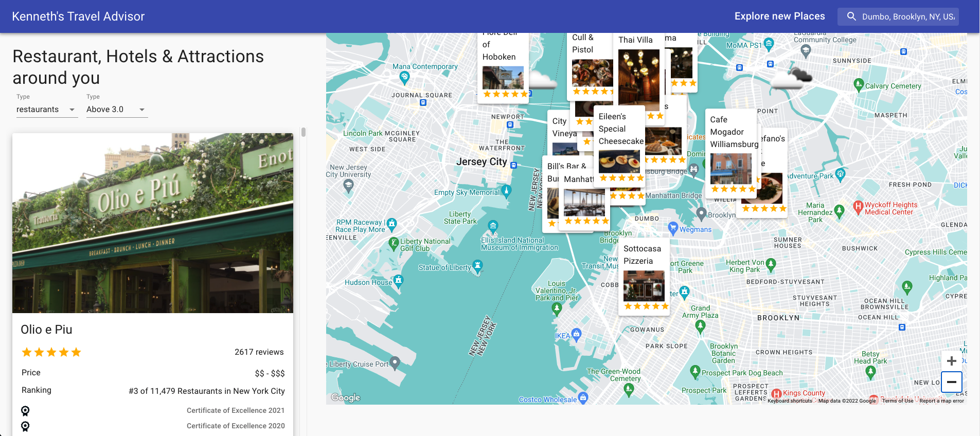Open Keyboard shortcuts on the map
This screenshot has height=436, width=980.
tap(790, 401)
